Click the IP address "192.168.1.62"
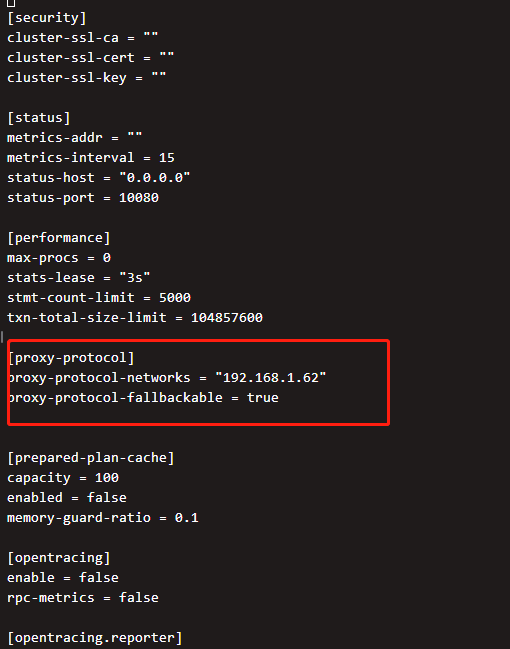510x649 pixels. tap(271, 377)
